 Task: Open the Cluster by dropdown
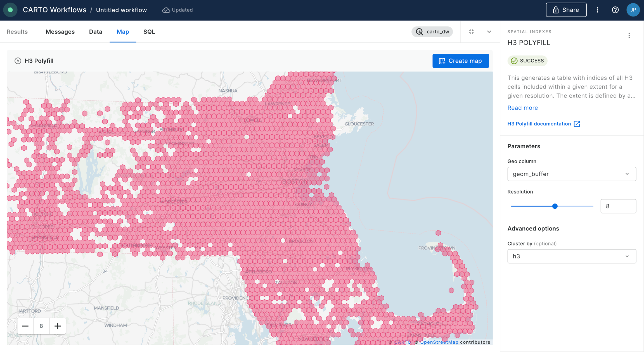click(572, 256)
